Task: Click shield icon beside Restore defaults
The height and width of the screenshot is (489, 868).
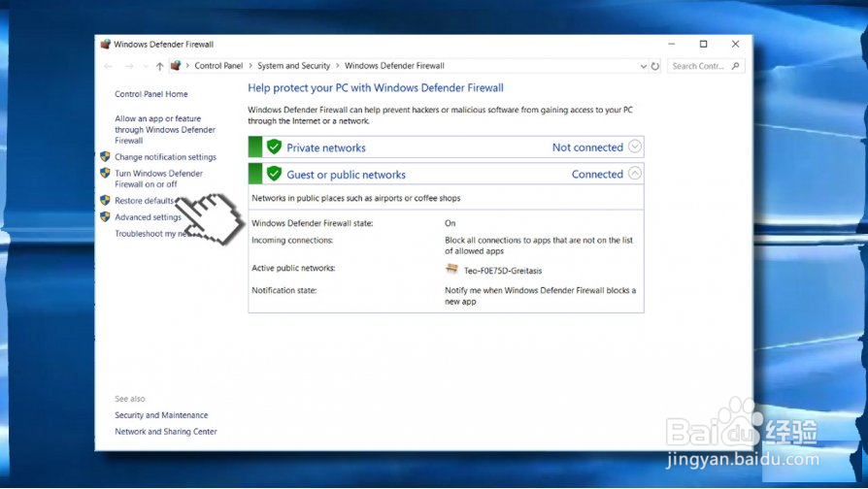Action: coord(105,200)
